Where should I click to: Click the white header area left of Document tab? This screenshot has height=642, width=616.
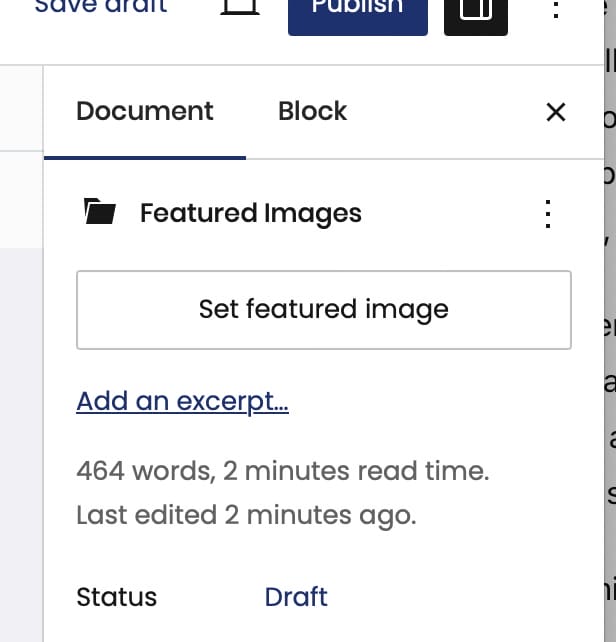pos(21,108)
